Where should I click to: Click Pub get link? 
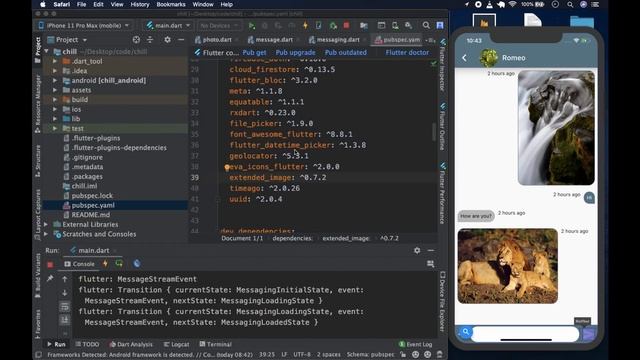click(x=254, y=53)
